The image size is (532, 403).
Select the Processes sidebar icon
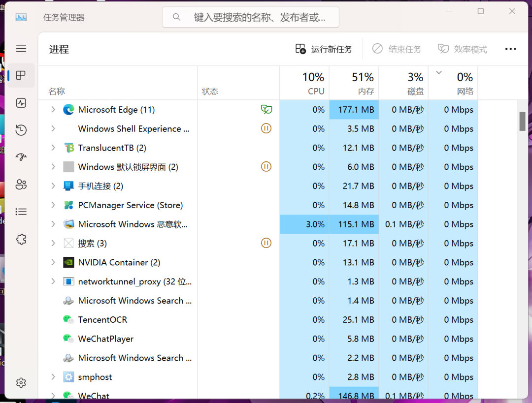coord(21,75)
